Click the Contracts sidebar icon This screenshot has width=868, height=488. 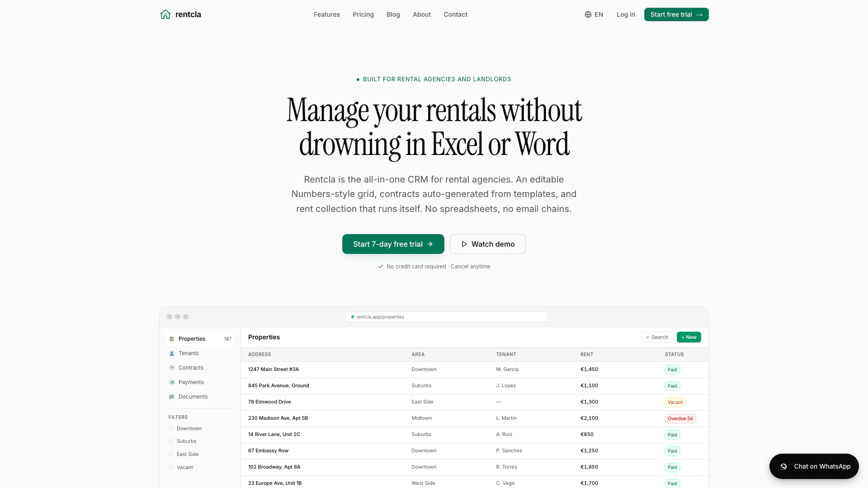tap(172, 368)
